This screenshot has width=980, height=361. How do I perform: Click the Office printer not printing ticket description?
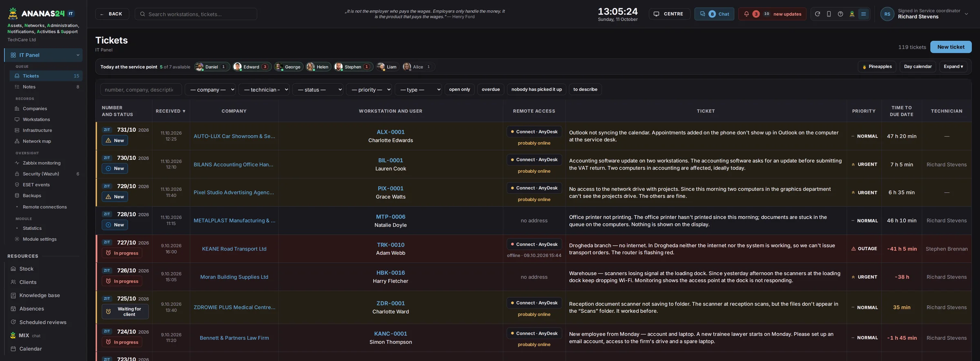706,220
